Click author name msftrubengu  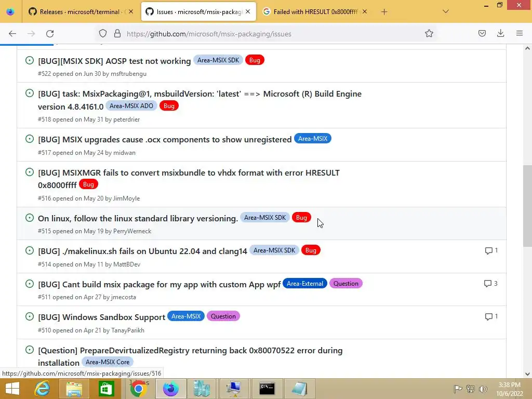(129, 74)
